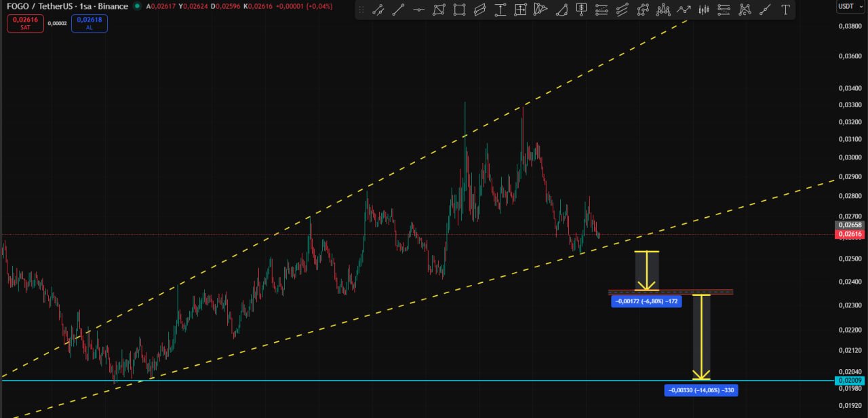Click the green market status dot
The width and height of the screenshot is (868, 418).
click(137, 6)
